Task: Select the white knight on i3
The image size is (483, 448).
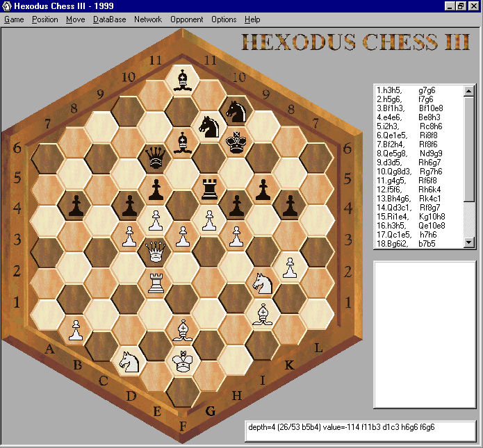Action: point(263,283)
